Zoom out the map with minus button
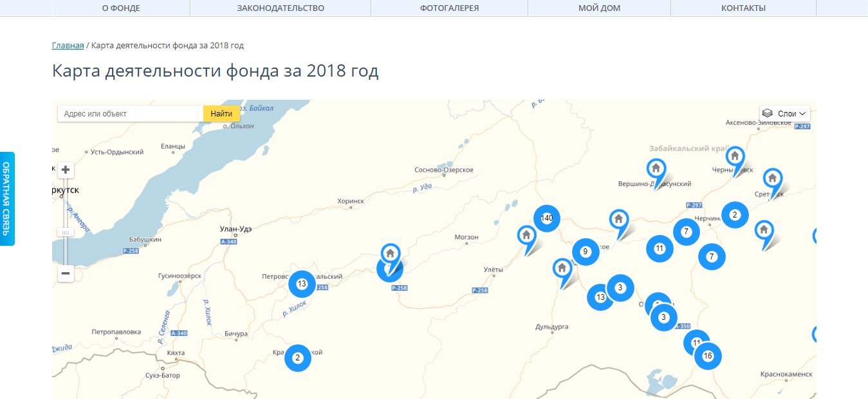The height and width of the screenshot is (399, 868). tap(66, 274)
